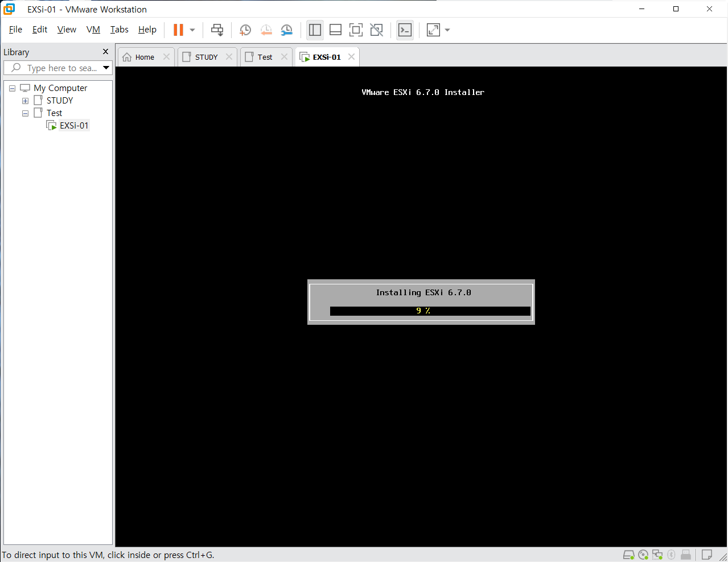Viewport: 728px width, 562px height.
Task: Toggle the Library sidebar view icon
Action: pyautogui.click(x=315, y=30)
